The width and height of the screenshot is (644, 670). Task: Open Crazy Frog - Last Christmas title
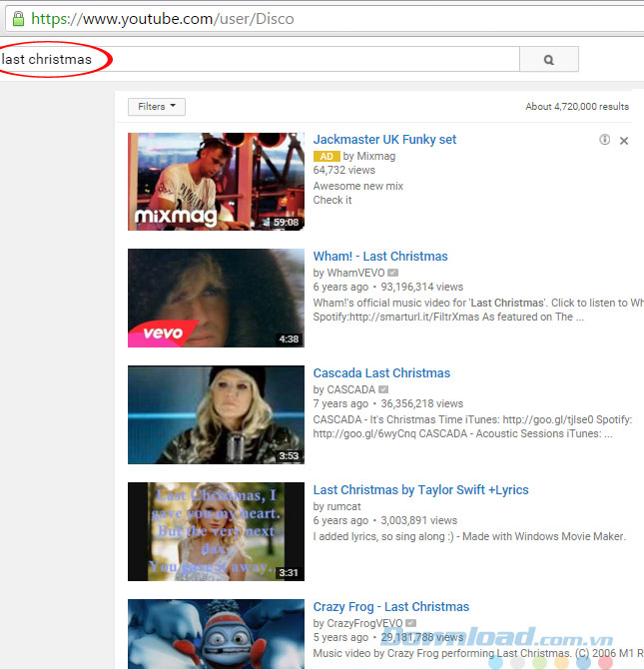coord(390,607)
